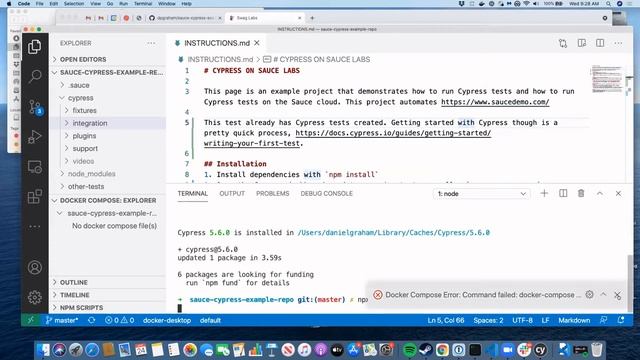Screen dimensions: 640x360
Task: Collapse the cypress folder
Action: tap(80, 98)
